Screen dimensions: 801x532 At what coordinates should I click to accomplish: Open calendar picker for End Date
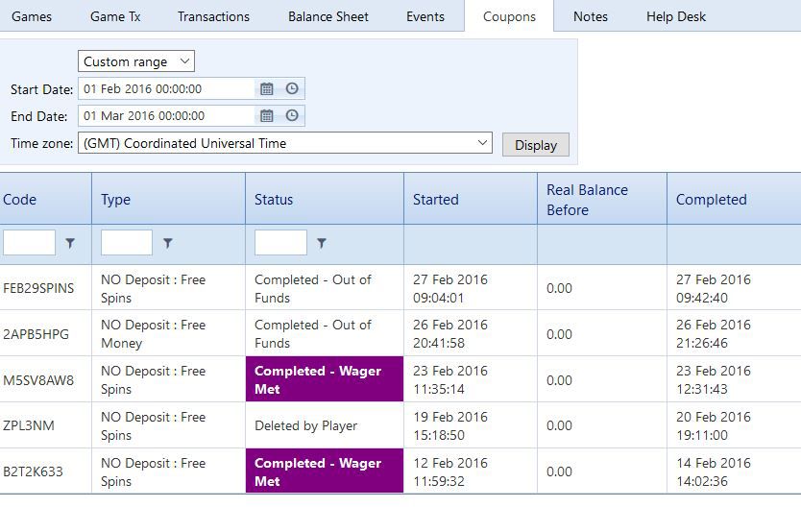[267, 116]
